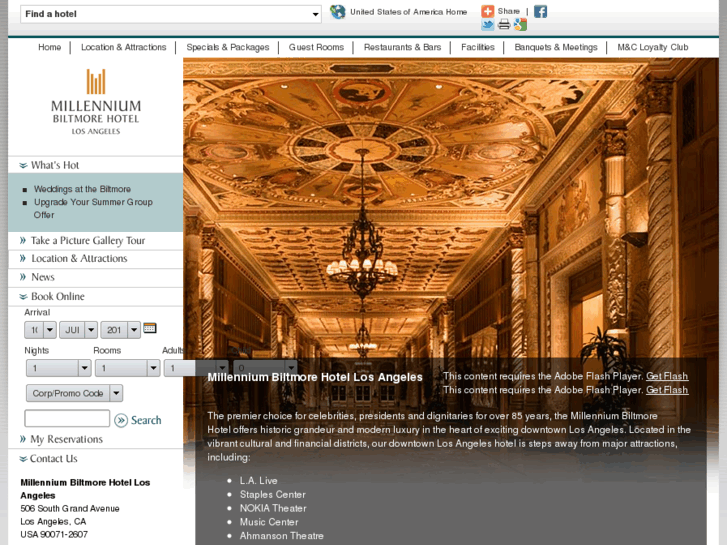Open Upgrade Your Summer Group Offer link
Screen dimensions: 727x545
point(93,208)
